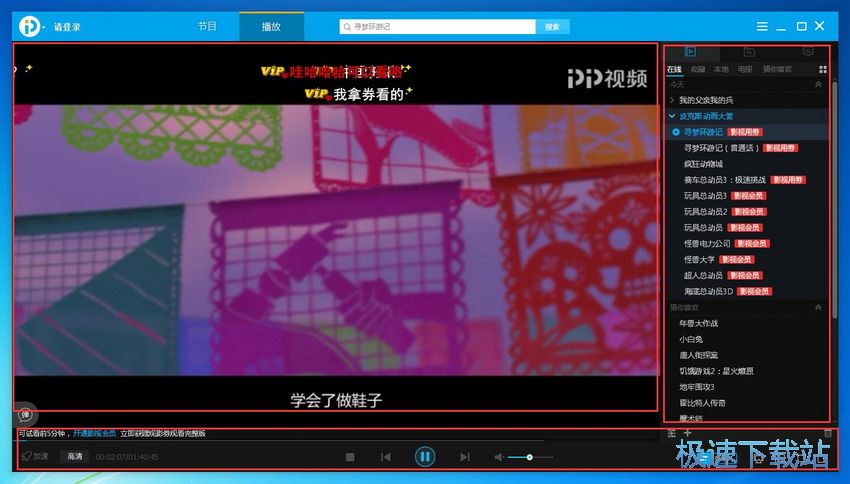Click the volume slider handle
The image size is (850, 484).
coord(529,457)
